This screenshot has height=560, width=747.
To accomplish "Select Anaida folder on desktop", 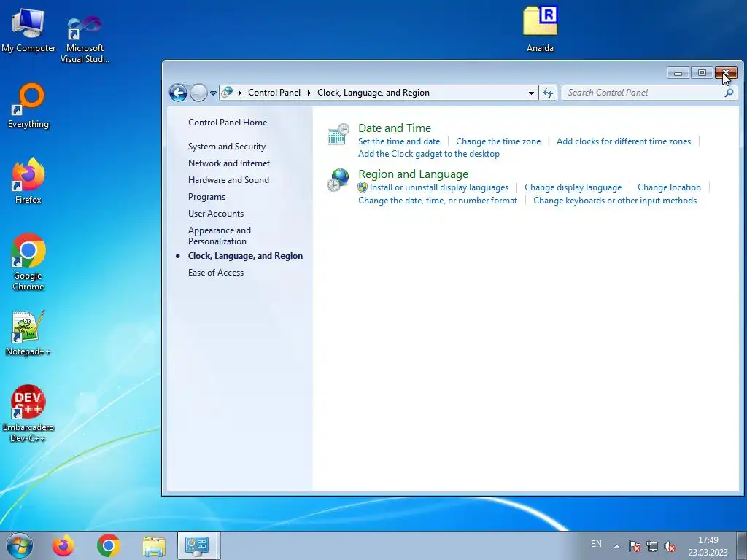I will 541,29.
